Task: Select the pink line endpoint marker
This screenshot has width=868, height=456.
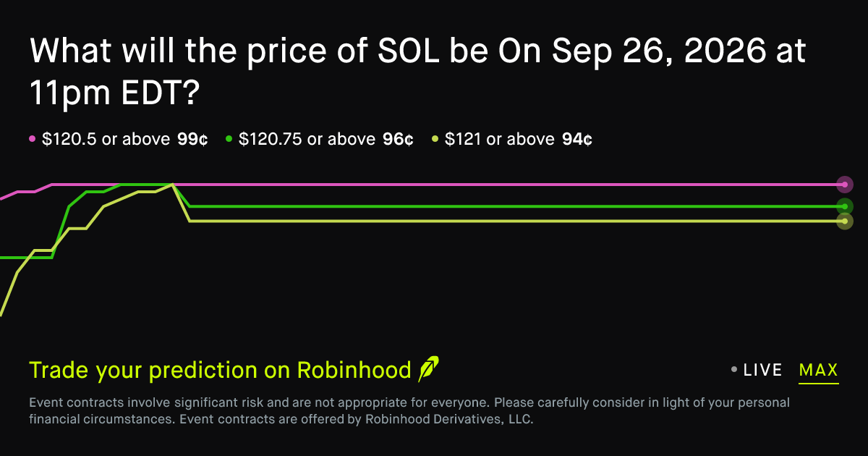Action: 844,185
